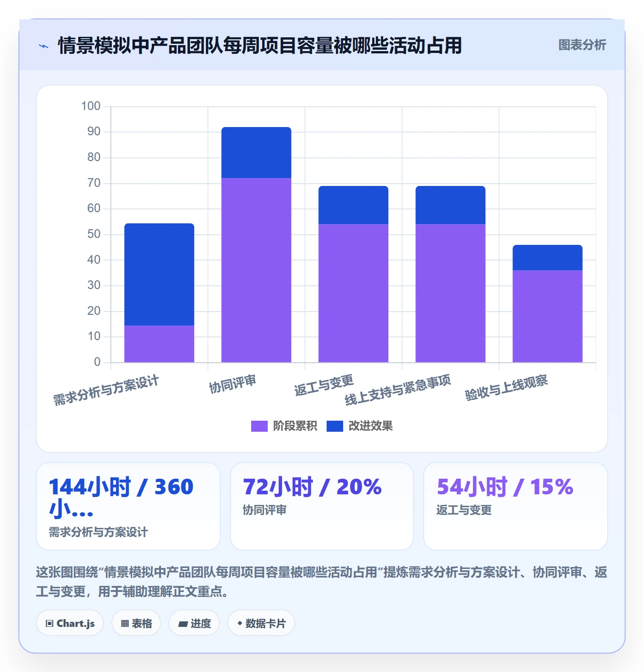Click blue bar segment for 需求分析与方案设计
The image size is (644, 672).
tap(159, 274)
